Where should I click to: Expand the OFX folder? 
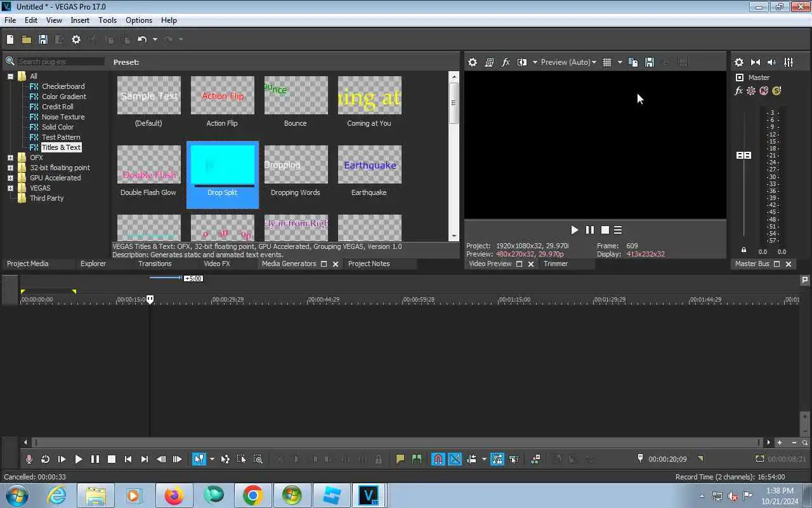pos(10,157)
